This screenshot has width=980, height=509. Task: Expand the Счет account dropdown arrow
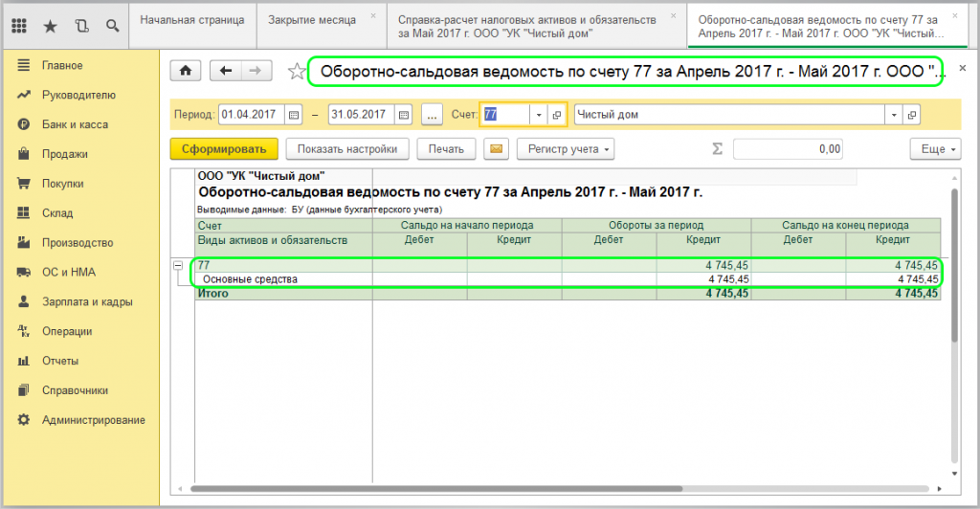coord(539,115)
